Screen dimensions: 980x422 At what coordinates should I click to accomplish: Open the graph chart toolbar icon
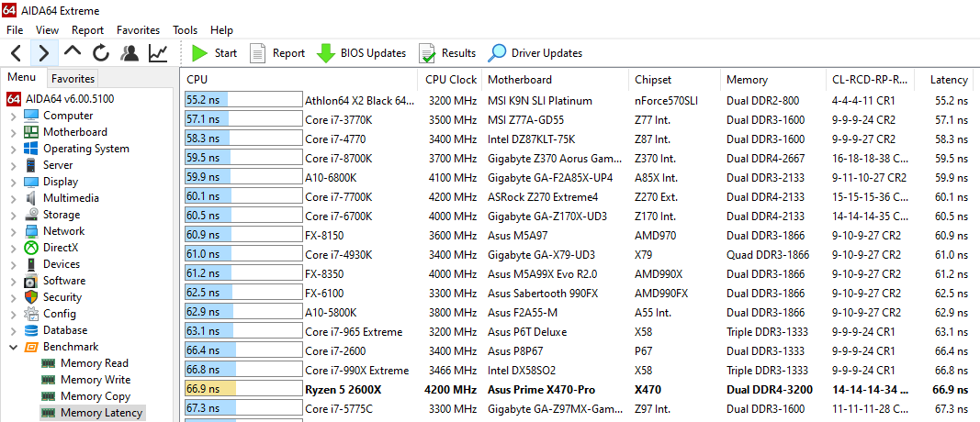tap(157, 52)
